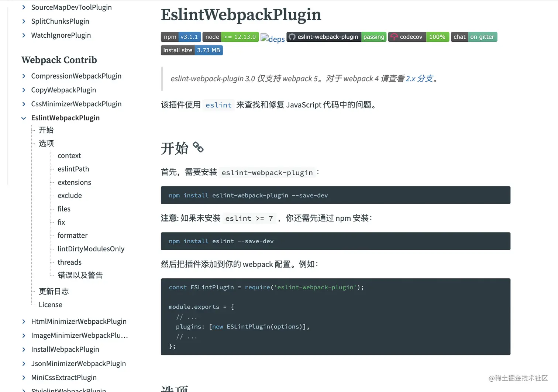Open the chat on gitter badge
The image size is (558, 392).
pyautogui.click(x=474, y=37)
